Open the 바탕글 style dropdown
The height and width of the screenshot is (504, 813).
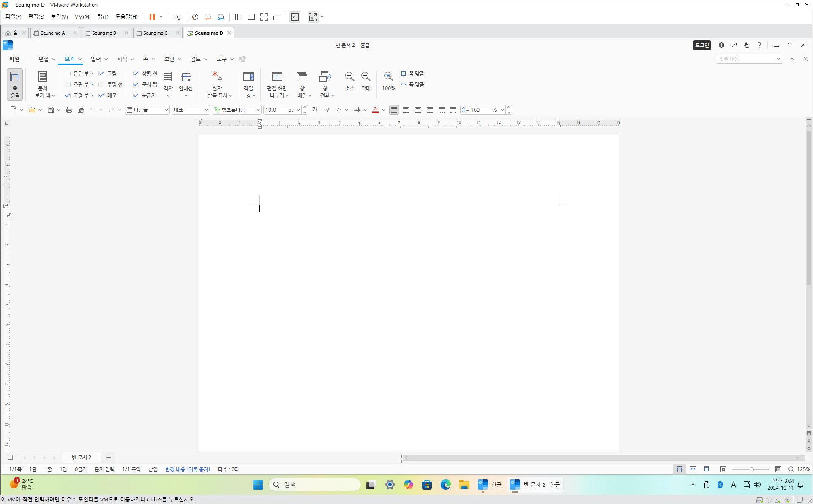(x=166, y=110)
